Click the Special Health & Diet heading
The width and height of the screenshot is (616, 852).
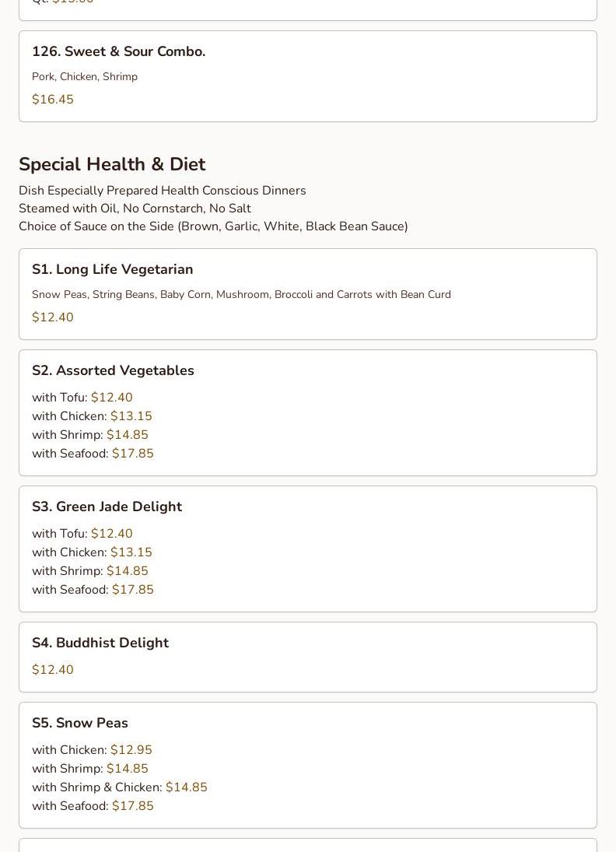tap(112, 164)
